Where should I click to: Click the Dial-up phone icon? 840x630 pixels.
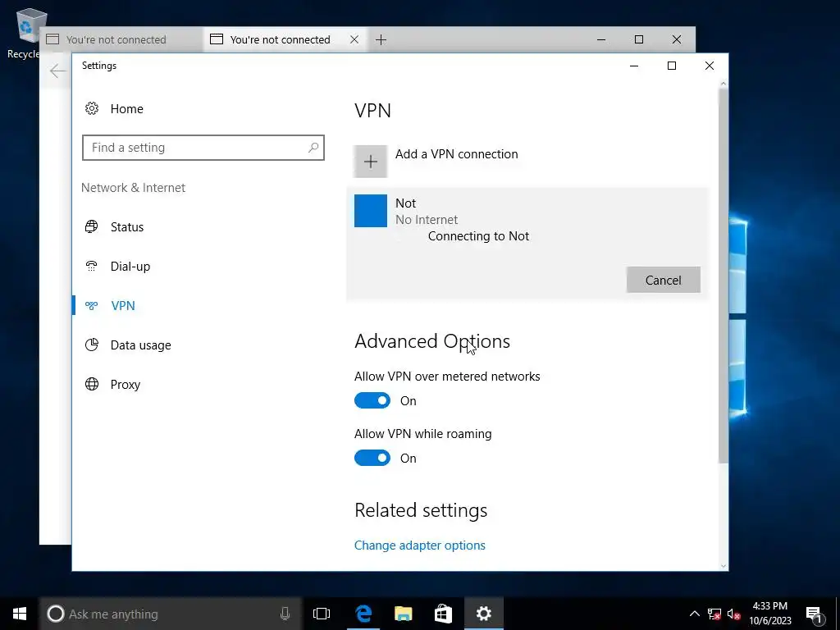click(92, 267)
